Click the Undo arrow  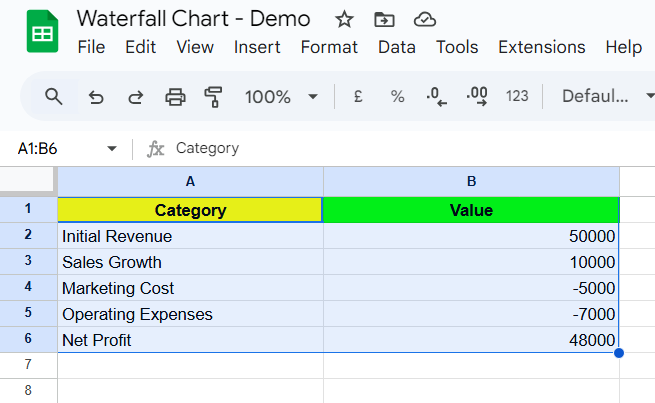96,97
